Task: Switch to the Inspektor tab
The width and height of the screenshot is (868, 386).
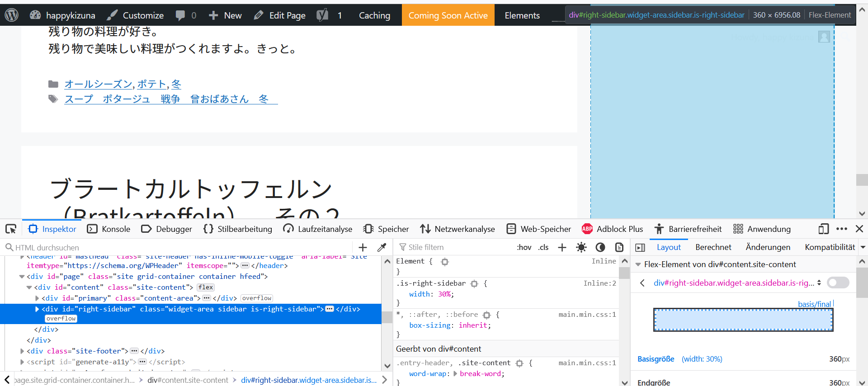Action: (x=52, y=229)
